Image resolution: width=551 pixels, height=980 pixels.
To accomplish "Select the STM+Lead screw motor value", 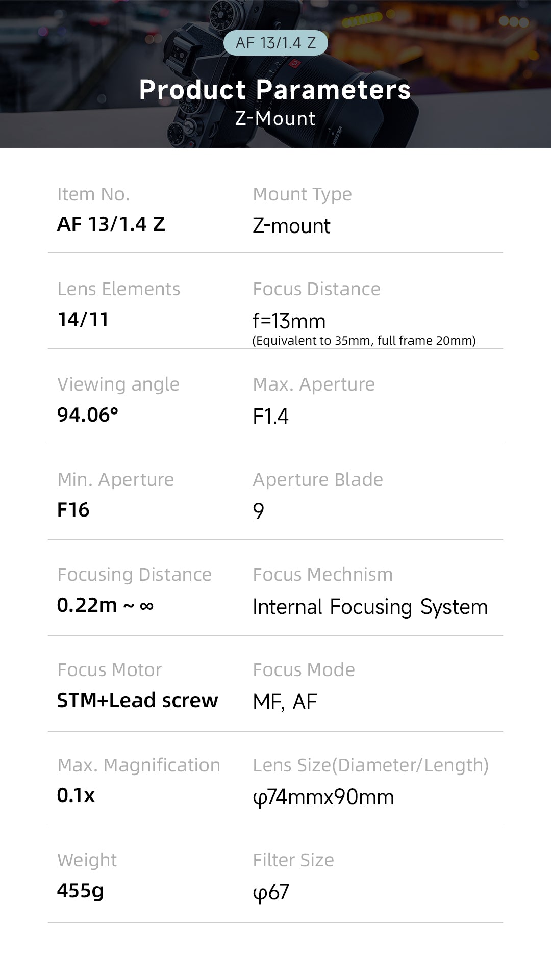I will [137, 701].
